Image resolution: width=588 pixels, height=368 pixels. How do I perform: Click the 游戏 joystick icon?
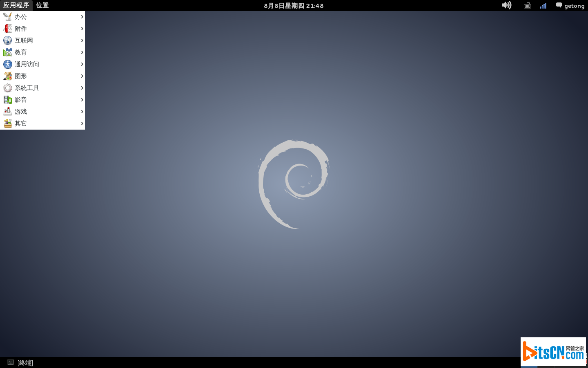click(8, 112)
